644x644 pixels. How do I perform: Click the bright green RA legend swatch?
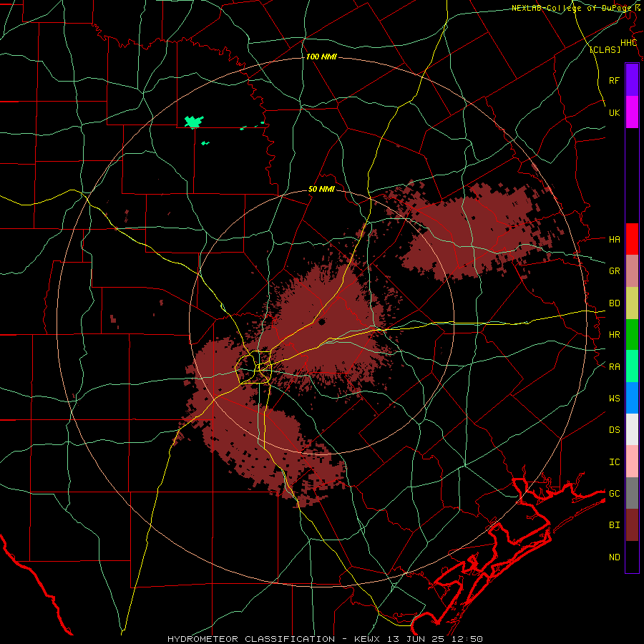[x=632, y=366]
